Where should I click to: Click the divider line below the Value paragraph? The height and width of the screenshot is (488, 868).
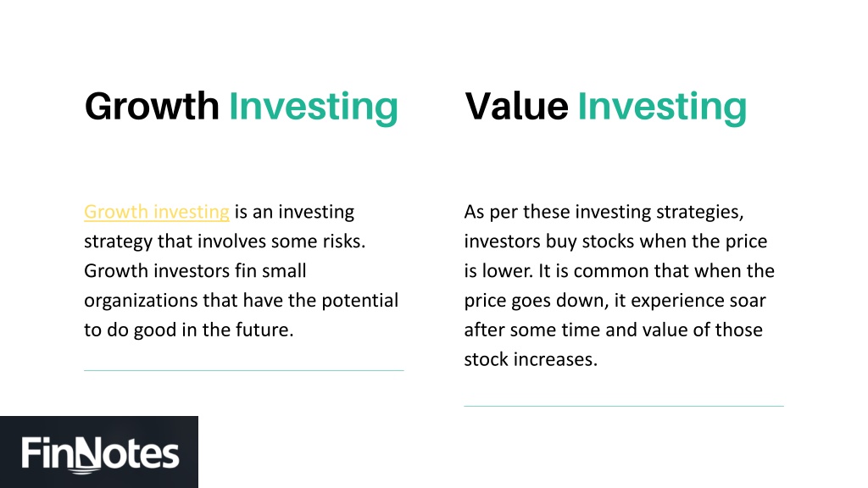(x=624, y=406)
